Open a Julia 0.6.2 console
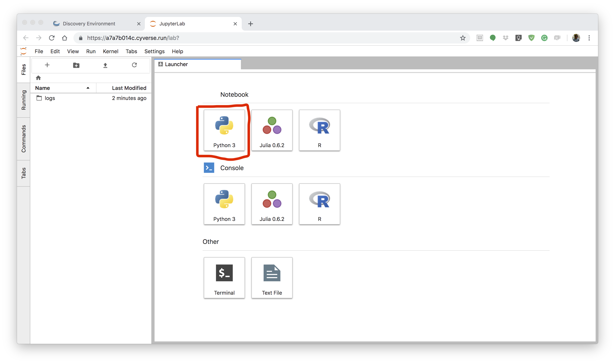Screen dimensions: 615x364 (x=272, y=204)
